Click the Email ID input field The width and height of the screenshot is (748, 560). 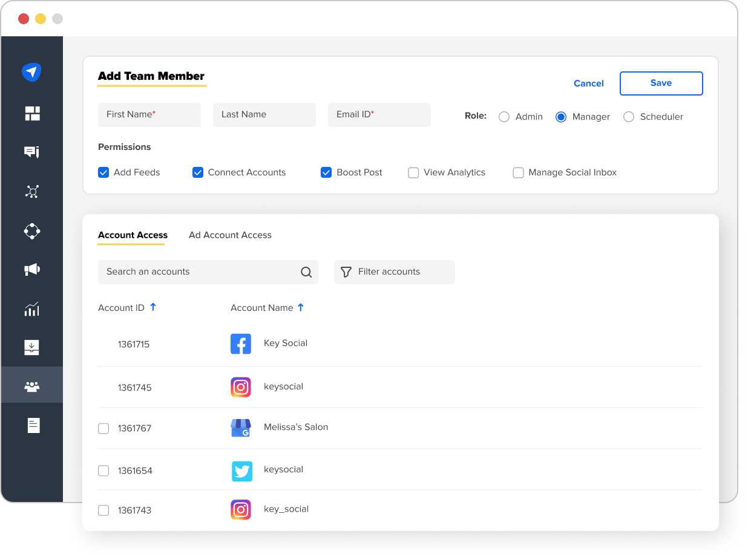379,115
